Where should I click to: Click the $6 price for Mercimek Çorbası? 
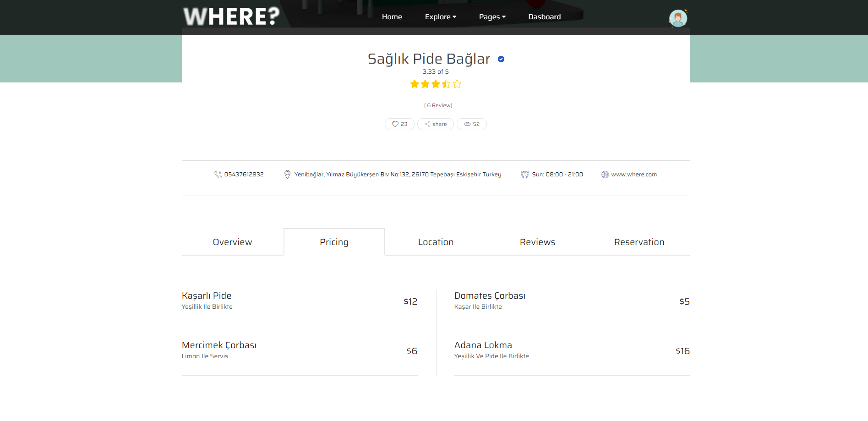pyautogui.click(x=412, y=351)
